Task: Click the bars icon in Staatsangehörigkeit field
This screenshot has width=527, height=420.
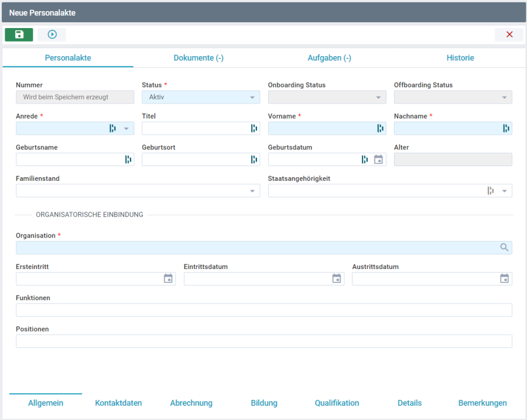Action: [491, 191]
